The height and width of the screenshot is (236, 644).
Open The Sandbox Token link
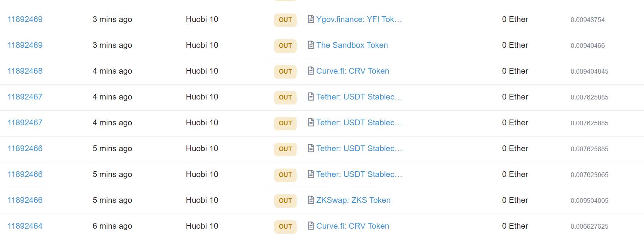point(352,45)
